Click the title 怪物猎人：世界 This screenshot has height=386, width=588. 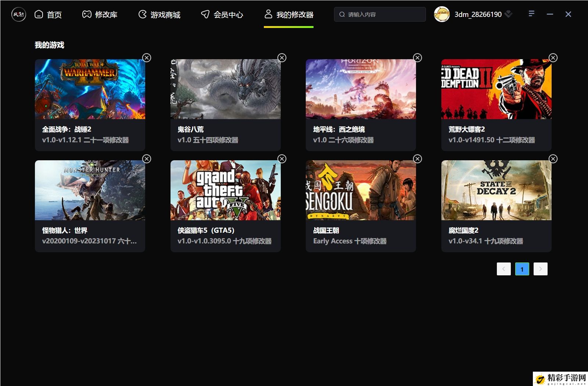65,230
